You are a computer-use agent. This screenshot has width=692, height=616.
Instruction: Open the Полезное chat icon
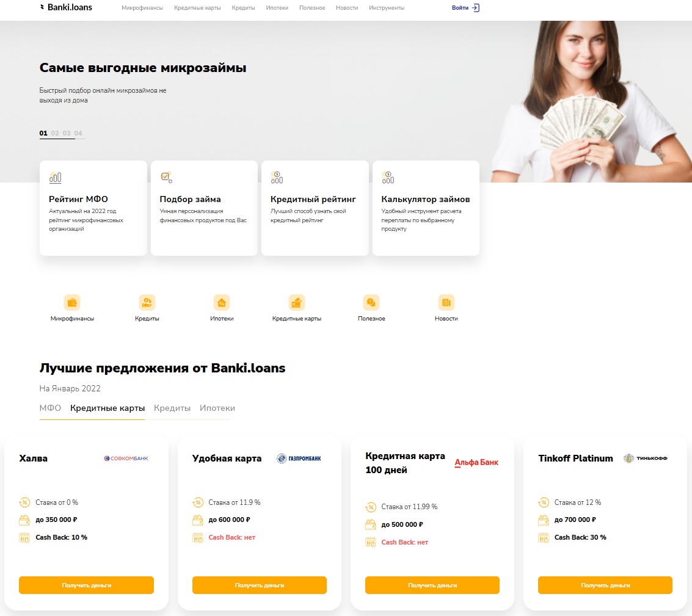[371, 303]
